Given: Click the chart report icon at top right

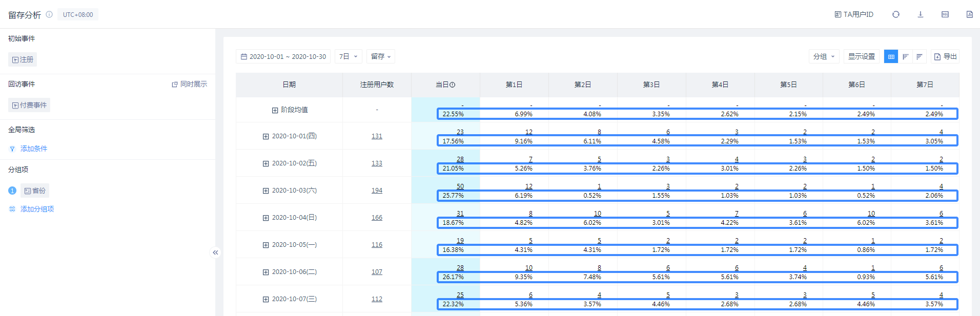Looking at the screenshot, I should click(x=969, y=14).
